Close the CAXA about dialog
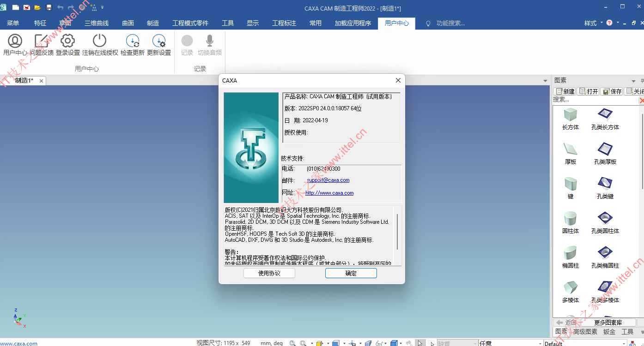 click(x=398, y=80)
